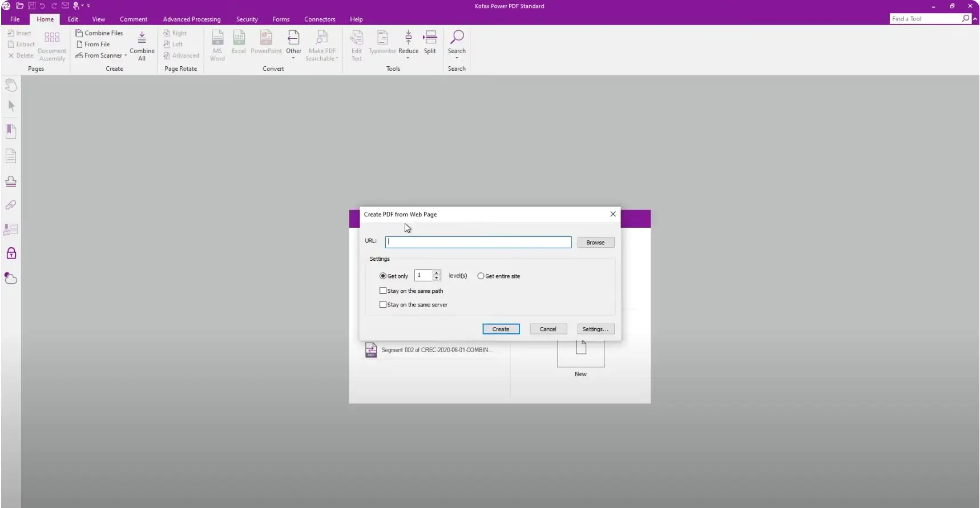Open the From Scanner dropdown arrow
The width and height of the screenshot is (980, 508).
pos(126,56)
